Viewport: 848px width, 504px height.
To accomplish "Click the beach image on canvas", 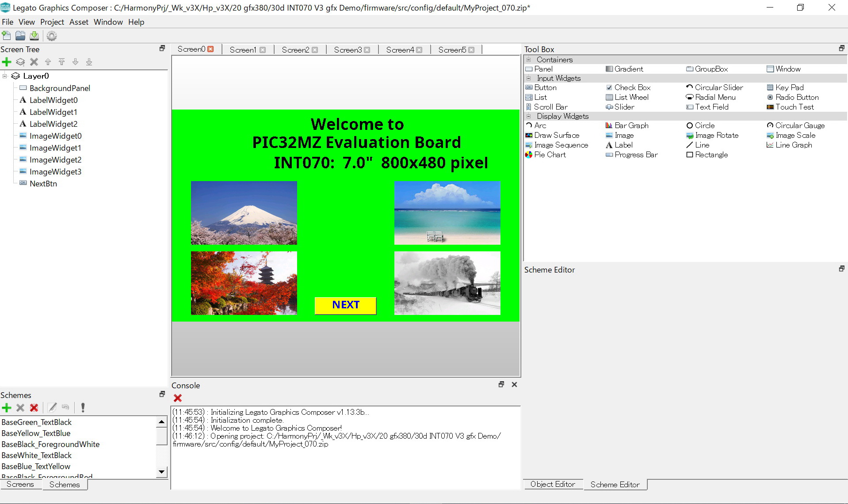I will point(447,213).
